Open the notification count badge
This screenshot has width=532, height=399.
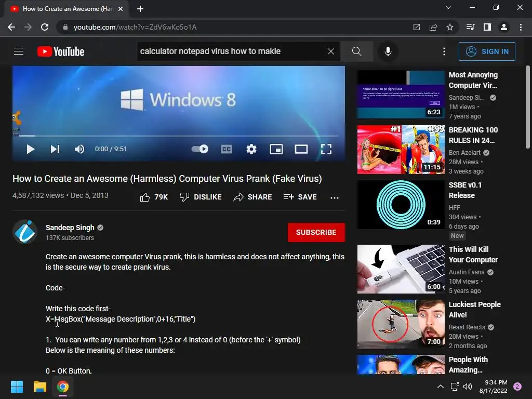tap(517, 387)
